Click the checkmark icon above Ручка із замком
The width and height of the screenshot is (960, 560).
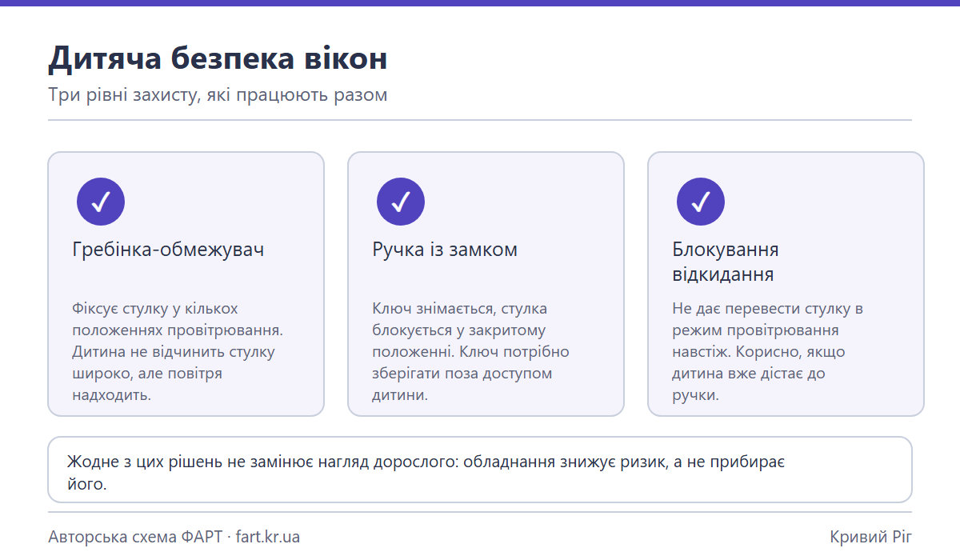pyautogui.click(x=401, y=202)
